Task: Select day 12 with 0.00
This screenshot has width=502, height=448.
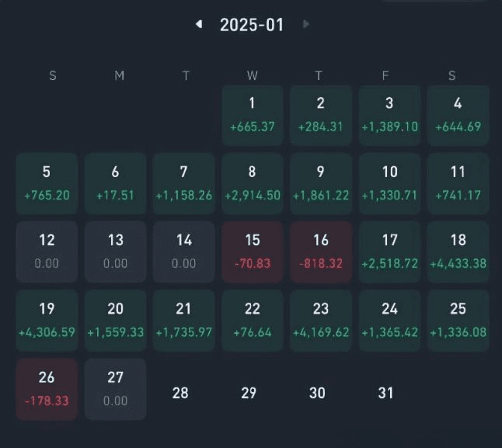Action: coord(47,251)
